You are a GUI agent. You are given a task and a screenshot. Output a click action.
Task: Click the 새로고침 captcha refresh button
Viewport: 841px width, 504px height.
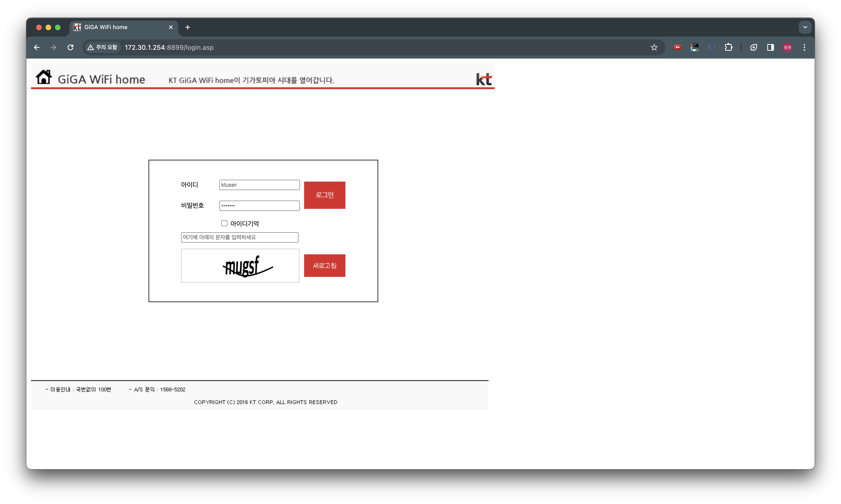324,266
